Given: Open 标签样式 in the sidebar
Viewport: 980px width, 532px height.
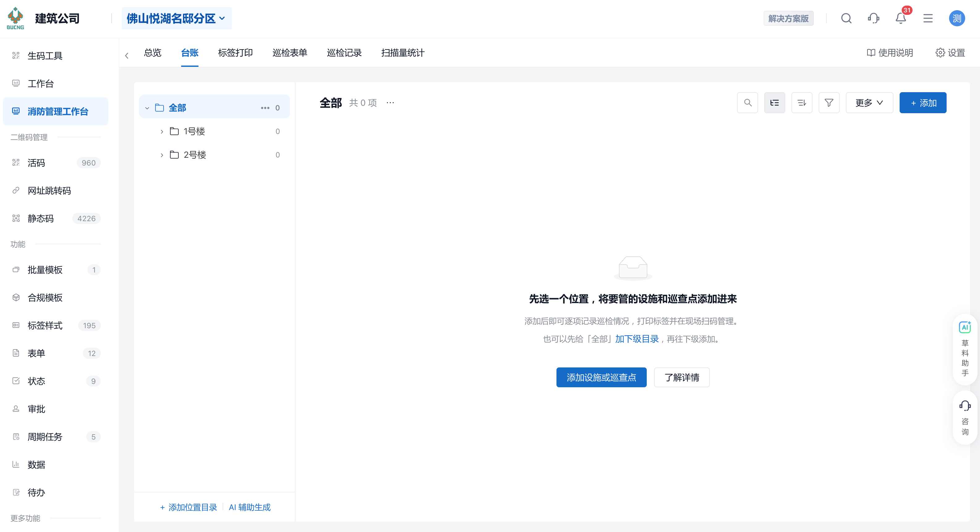Looking at the screenshot, I should point(56,325).
